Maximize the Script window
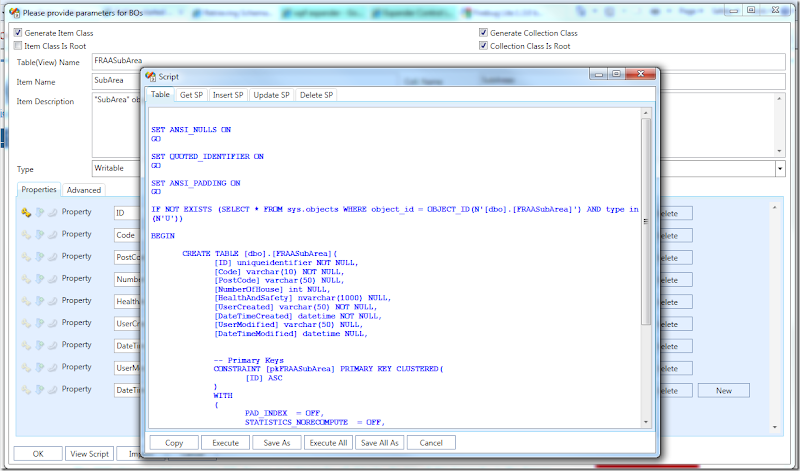This screenshot has width=800, height=471. [616, 75]
